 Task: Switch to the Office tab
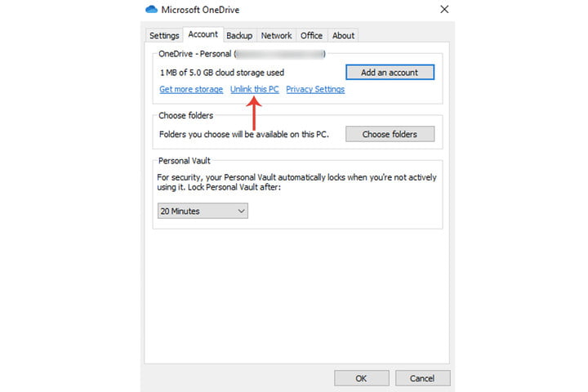[311, 35]
